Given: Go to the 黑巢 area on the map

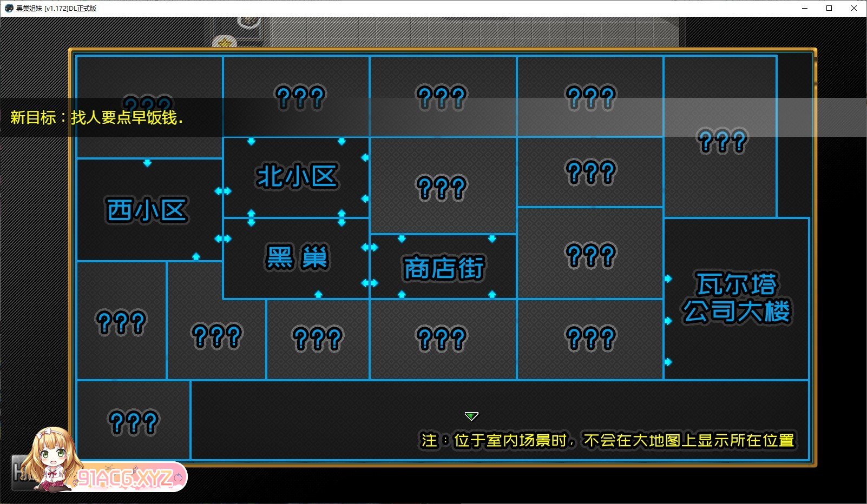Looking at the screenshot, I should (297, 257).
